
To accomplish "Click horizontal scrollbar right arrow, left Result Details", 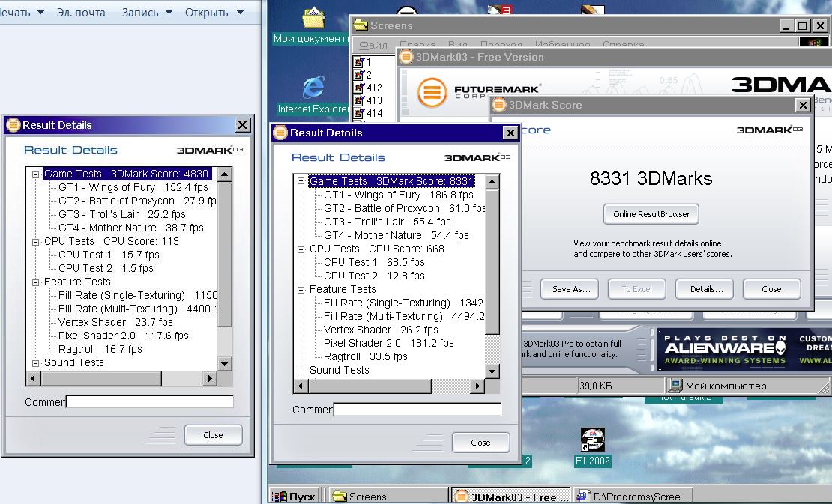I will [x=210, y=378].
